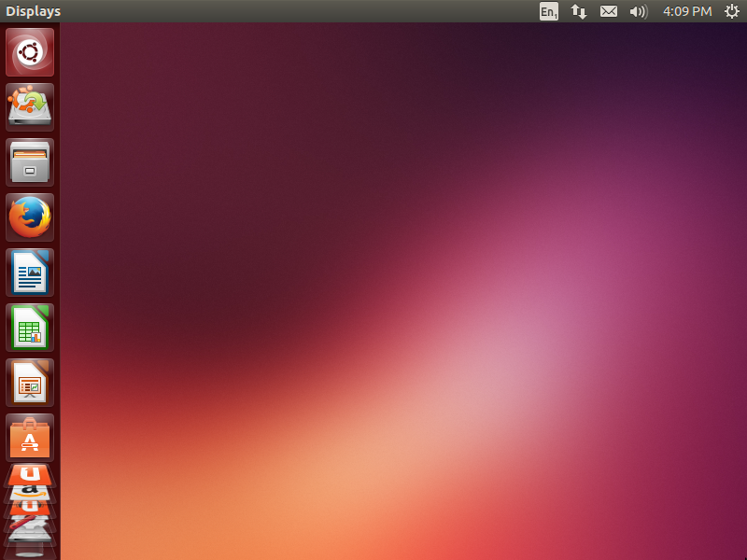Click the Displays title in top panel

coord(34,11)
